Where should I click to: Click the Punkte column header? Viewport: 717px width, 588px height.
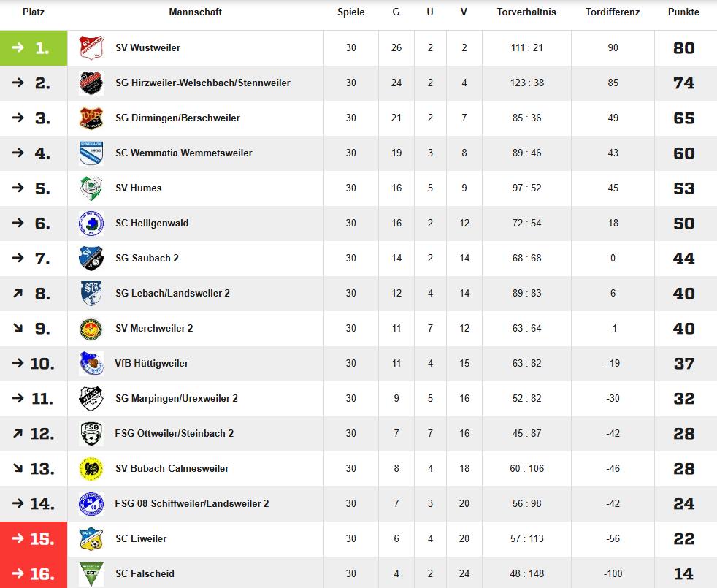683,12
